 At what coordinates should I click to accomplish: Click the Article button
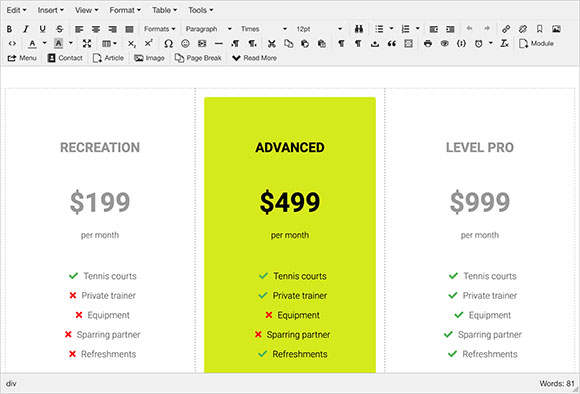108,58
